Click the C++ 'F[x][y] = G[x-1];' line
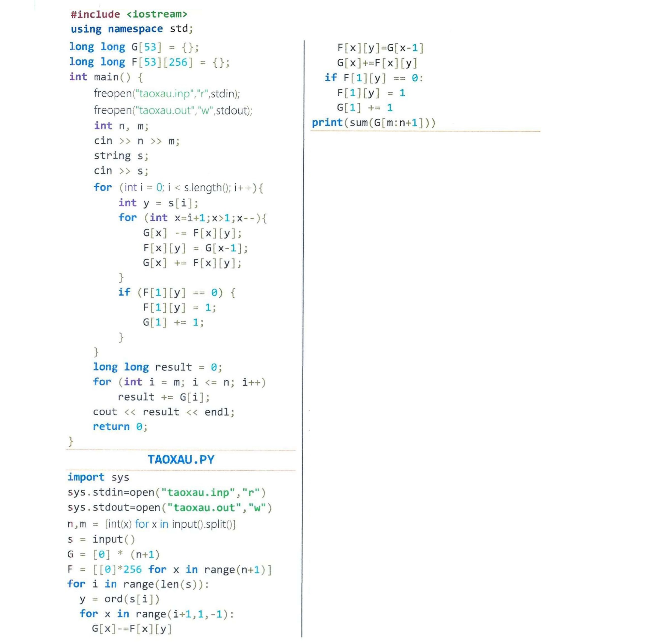Image resolution: width=648 pixels, height=644 pixels. click(x=195, y=248)
